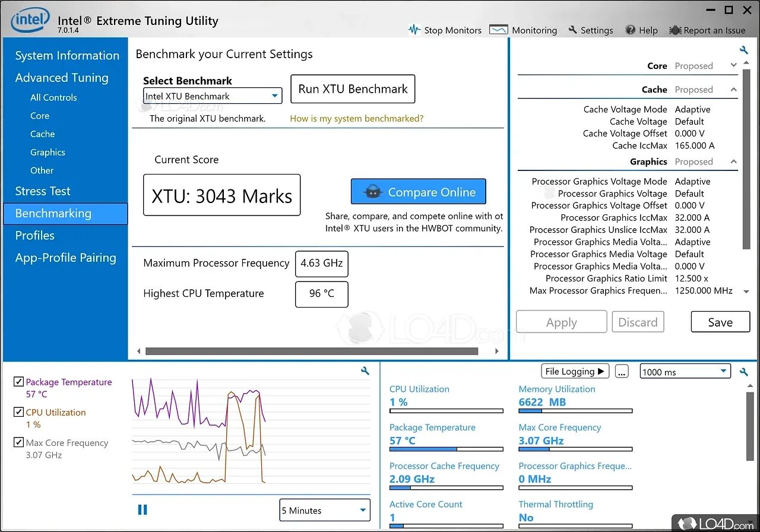Select Benchmarking in sidebar
Image resolution: width=760 pixels, height=532 pixels.
[65, 214]
